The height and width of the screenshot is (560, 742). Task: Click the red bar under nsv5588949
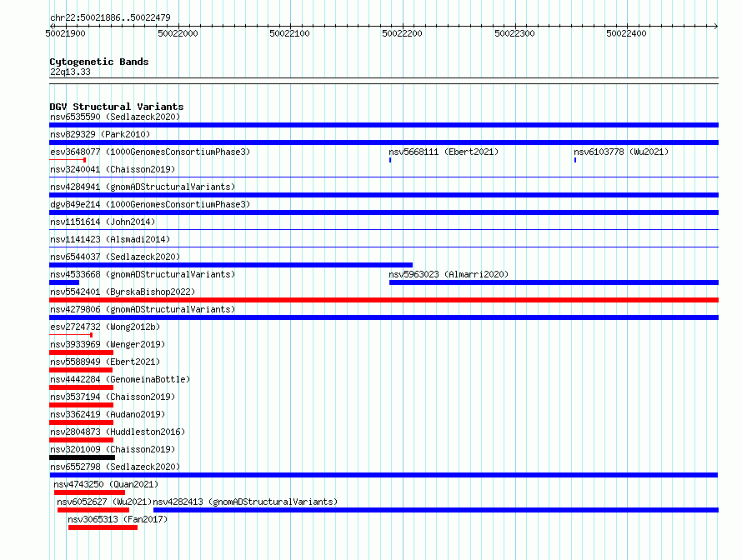[x=81, y=370]
